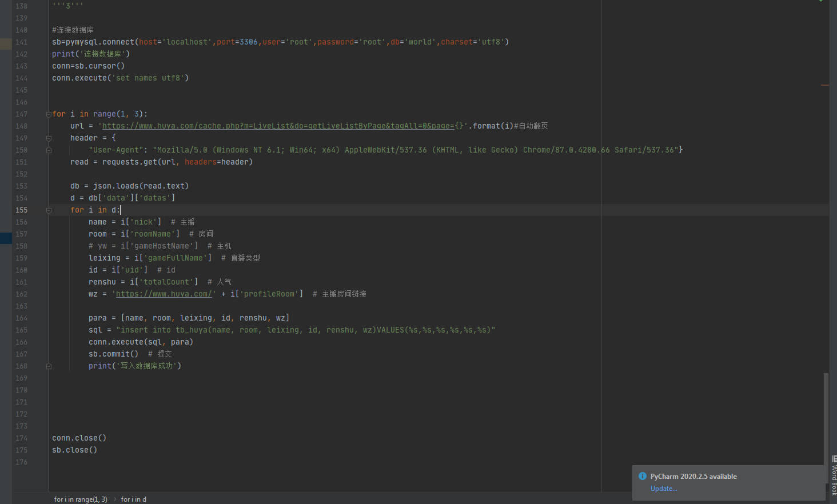Click the https://www.huya.com/ link on line 162
The image size is (837, 504).
(x=164, y=294)
